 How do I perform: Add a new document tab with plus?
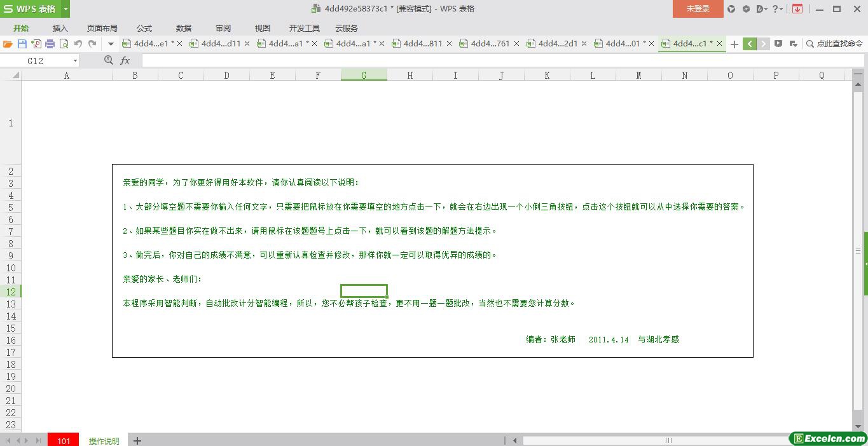coord(734,44)
